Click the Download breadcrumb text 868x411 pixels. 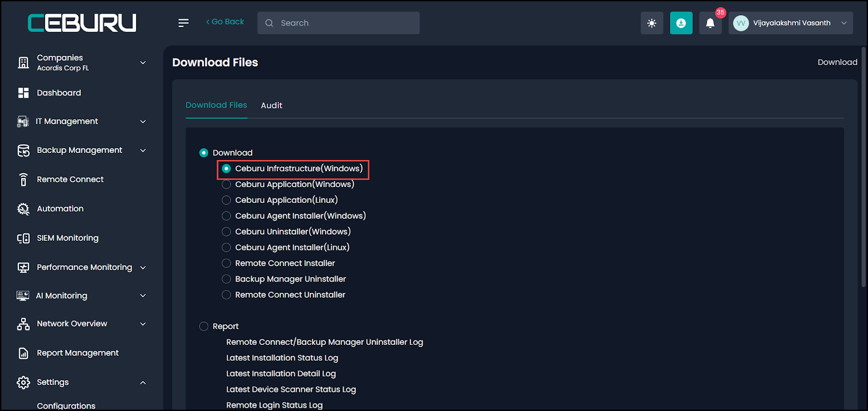point(838,62)
